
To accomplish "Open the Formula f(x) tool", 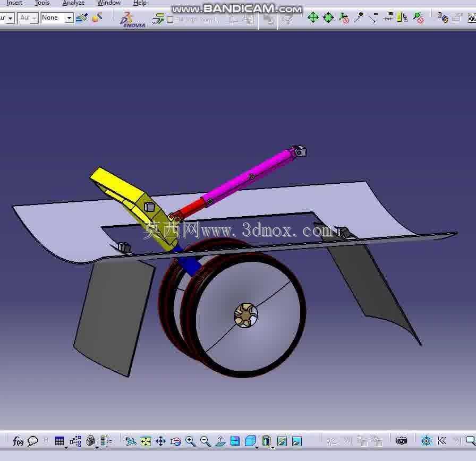I will click(x=18, y=441).
